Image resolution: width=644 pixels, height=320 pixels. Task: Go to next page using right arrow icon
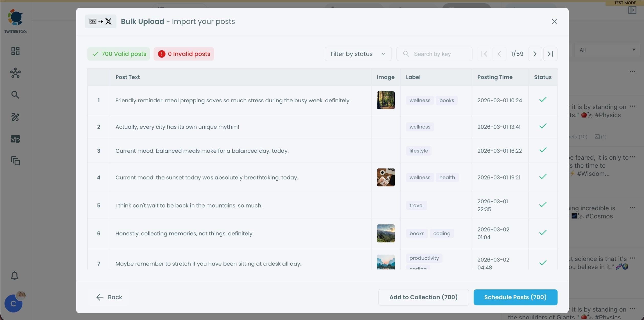(535, 54)
